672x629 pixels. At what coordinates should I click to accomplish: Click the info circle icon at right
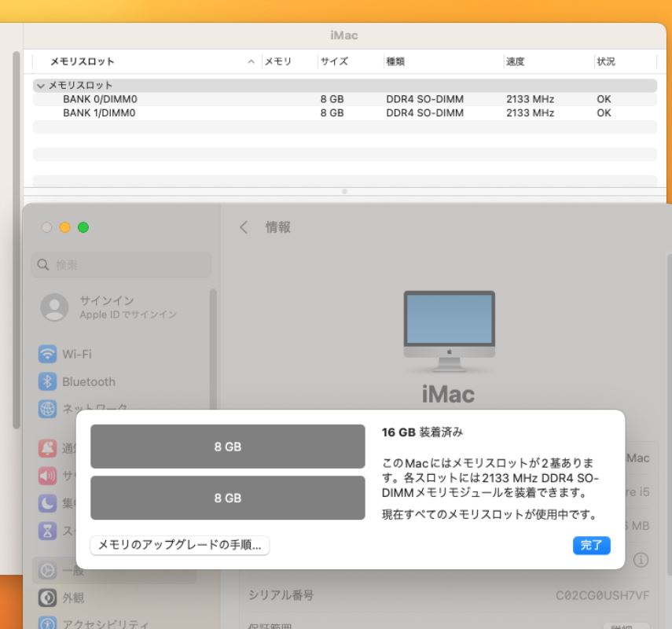pyautogui.click(x=641, y=560)
